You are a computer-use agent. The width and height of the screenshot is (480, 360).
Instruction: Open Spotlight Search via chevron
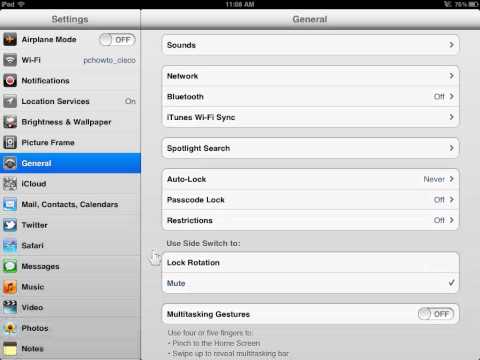point(452,148)
